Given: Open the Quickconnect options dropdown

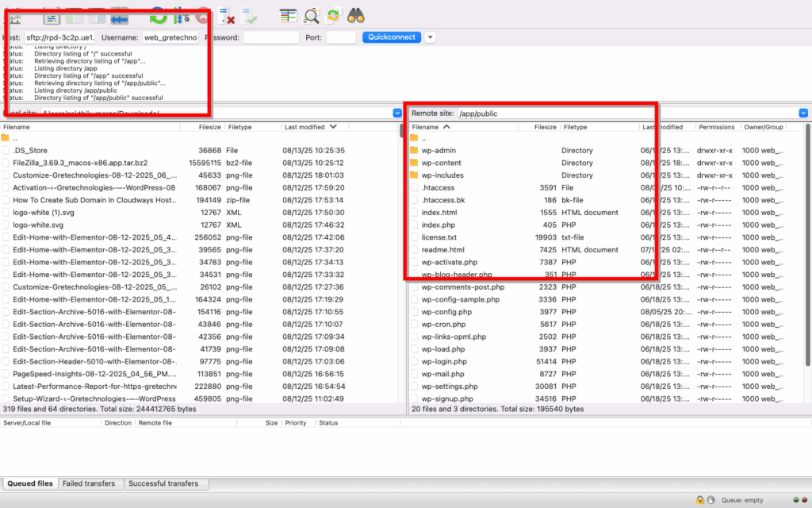Looking at the screenshot, I should click(431, 37).
